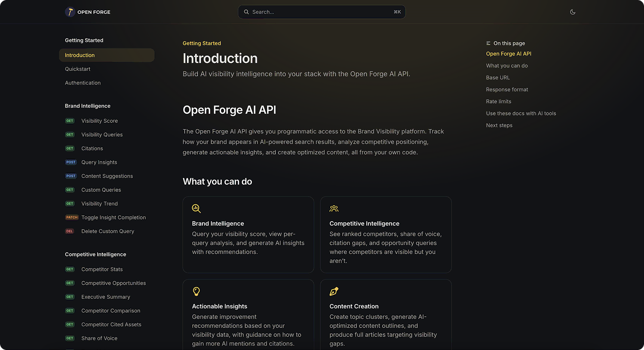Image resolution: width=644 pixels, height=350 pixels.
Task: Open Share of Voice endpoint
Action: pyautogui.click(x=99, y=338)
